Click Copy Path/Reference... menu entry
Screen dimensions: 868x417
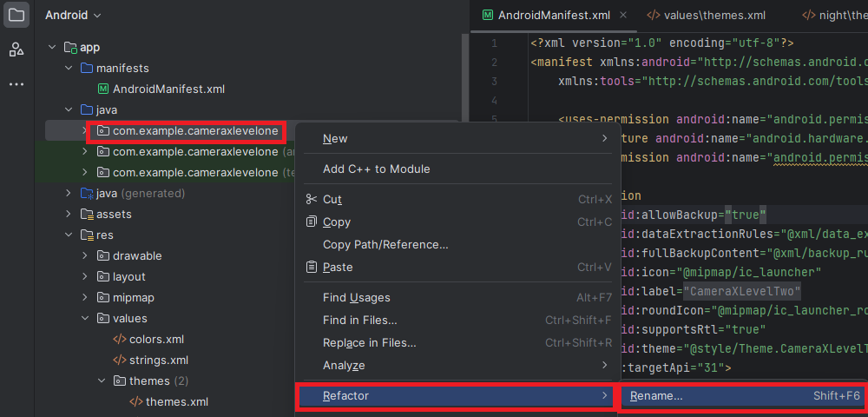385,245
